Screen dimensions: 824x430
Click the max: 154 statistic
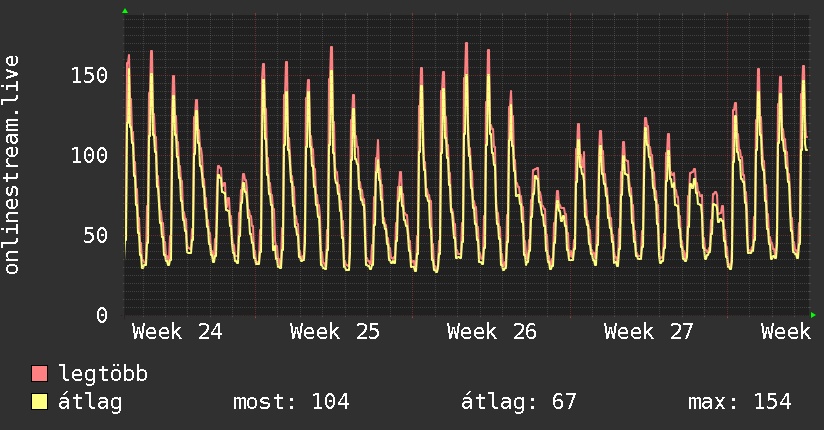coord(739,402)
